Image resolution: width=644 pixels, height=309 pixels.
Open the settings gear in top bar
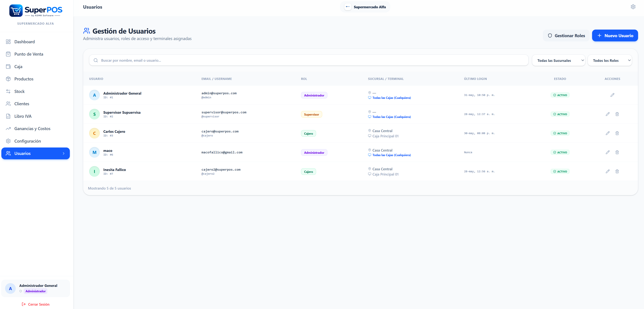pos(633,7)
